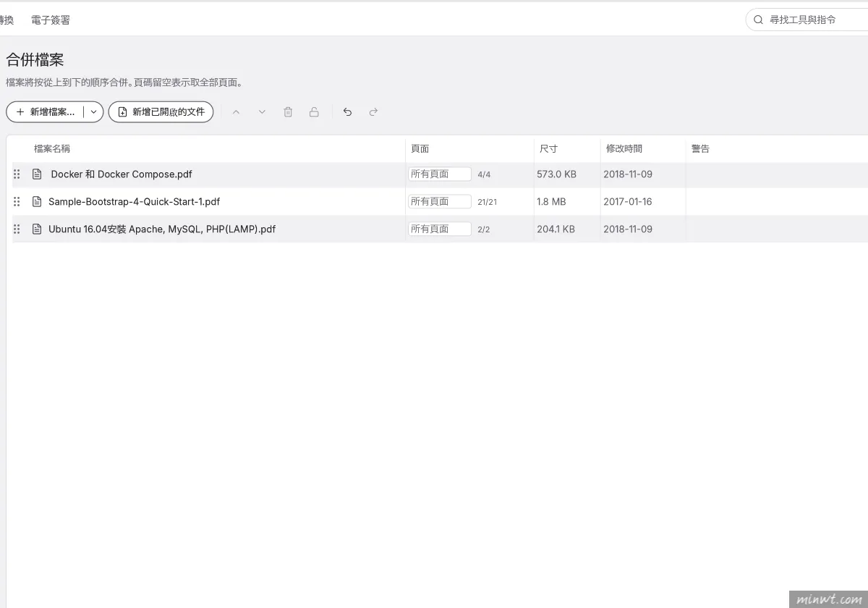
Task: Click the 新增檔案 button
Action: (x=46, y=112)
